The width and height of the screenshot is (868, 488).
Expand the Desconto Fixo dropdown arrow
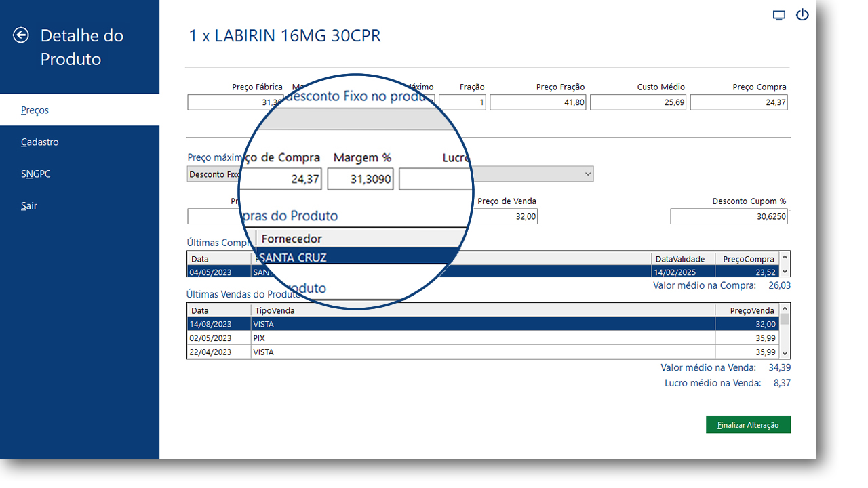587,174
